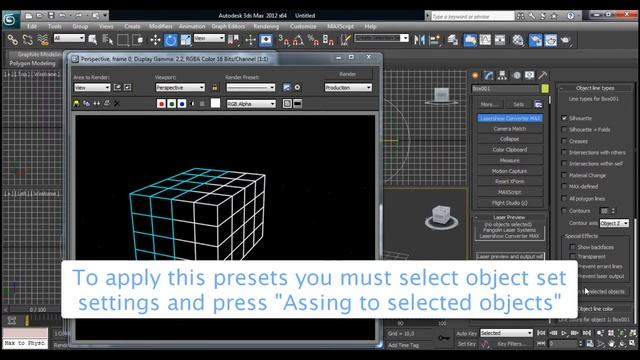Open the Create command panel tab
The image size is (640, 360).
(x=475, y=76)
